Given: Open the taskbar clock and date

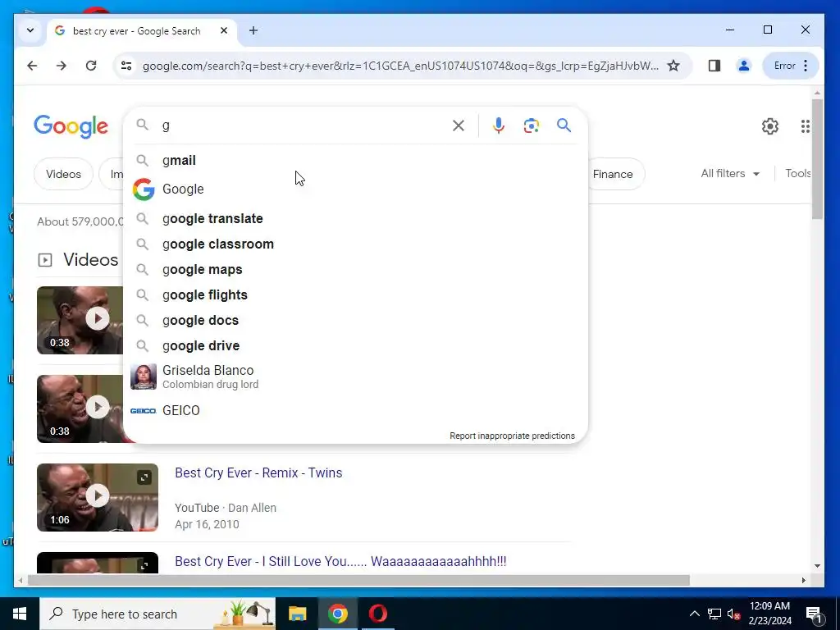Looking at the screenshot, I should pos(769,614).
